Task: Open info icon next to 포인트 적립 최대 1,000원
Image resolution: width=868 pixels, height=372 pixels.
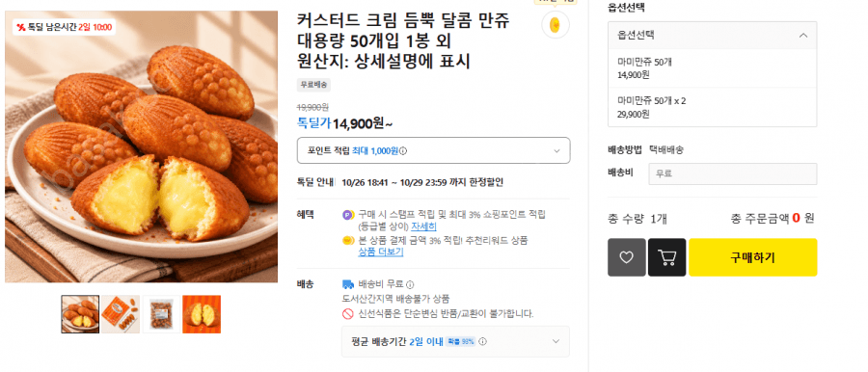Action: (x=403, y=151)
